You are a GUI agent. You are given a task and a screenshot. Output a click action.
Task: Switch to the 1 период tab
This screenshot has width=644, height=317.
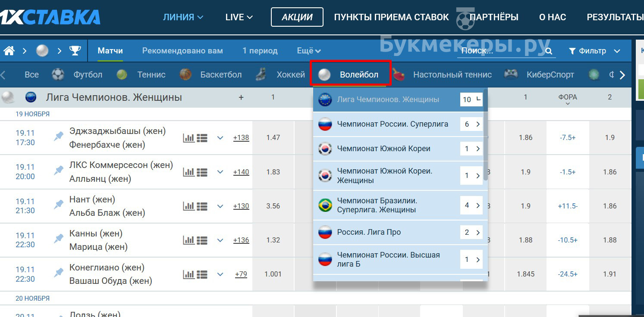tap(260, 51)
